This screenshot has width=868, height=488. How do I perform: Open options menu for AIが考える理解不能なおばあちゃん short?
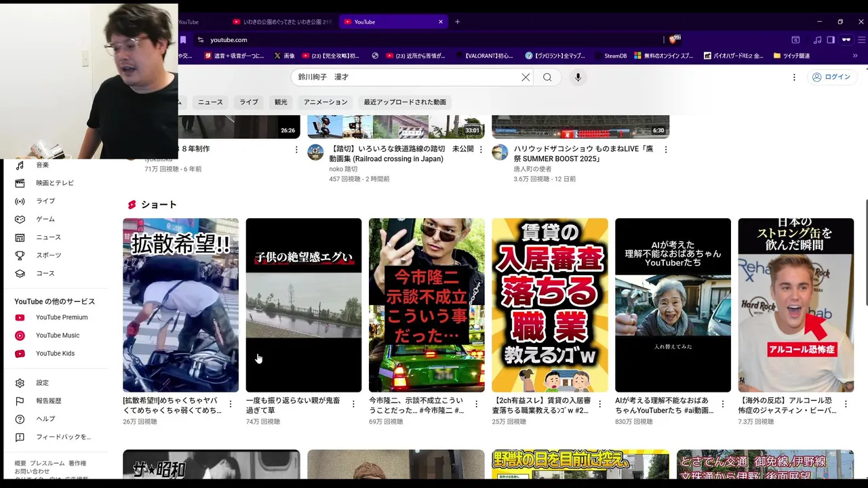point(722,404)
